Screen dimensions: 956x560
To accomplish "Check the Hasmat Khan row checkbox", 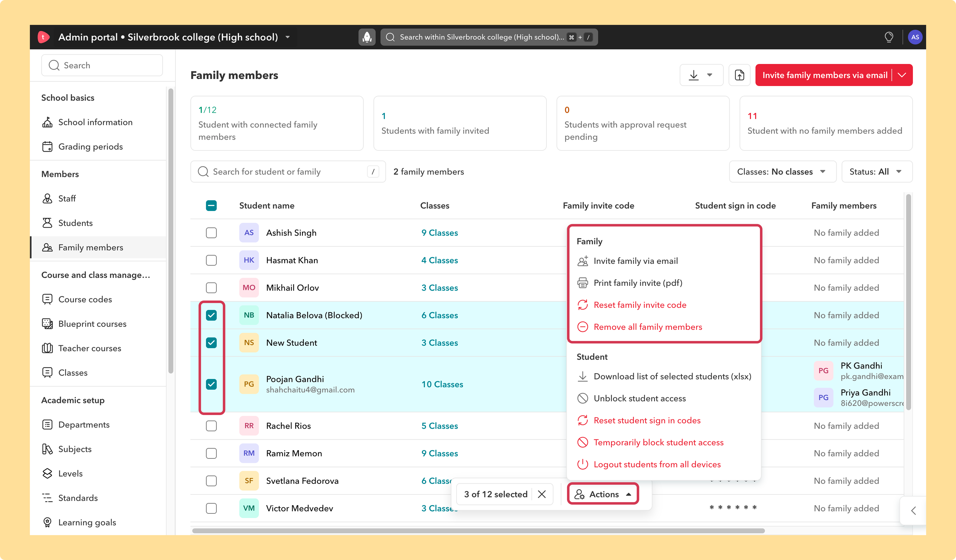I will [x=211, y=260].
